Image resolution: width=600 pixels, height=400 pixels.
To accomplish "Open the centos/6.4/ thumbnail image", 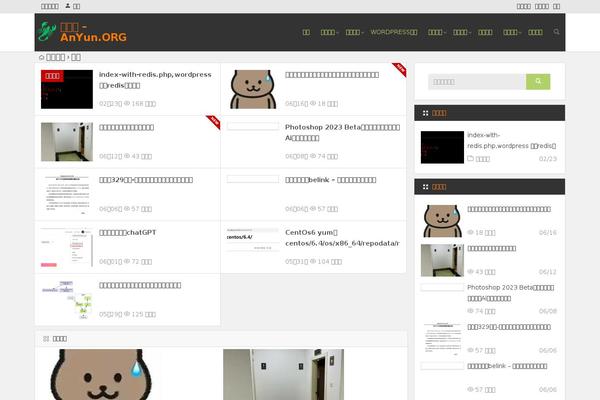I will (x=253, y=239).
